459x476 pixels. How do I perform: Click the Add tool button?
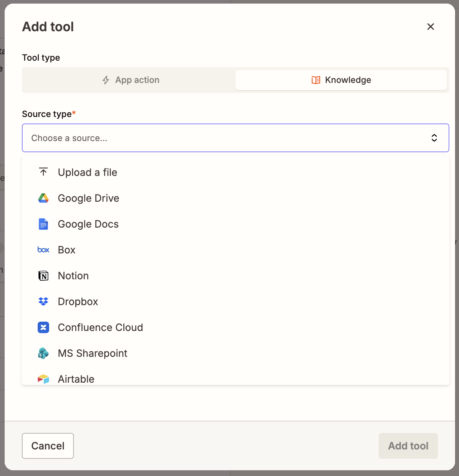point(408,446)
